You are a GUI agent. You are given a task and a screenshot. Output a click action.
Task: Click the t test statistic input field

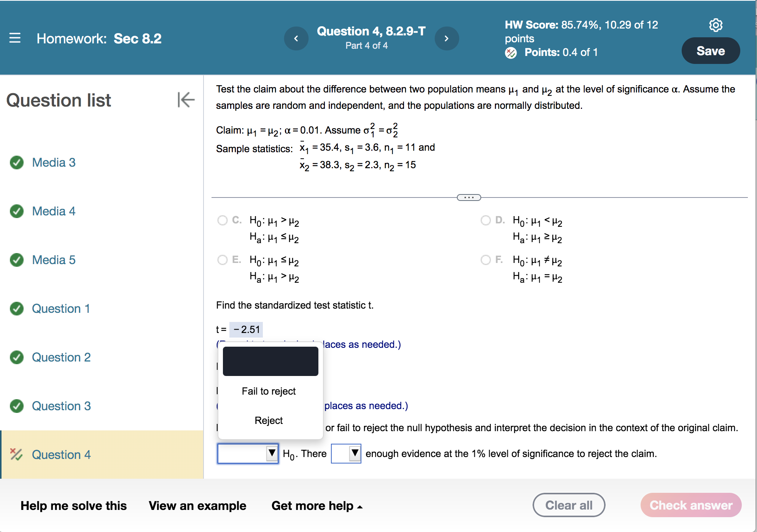click(247, 330)
